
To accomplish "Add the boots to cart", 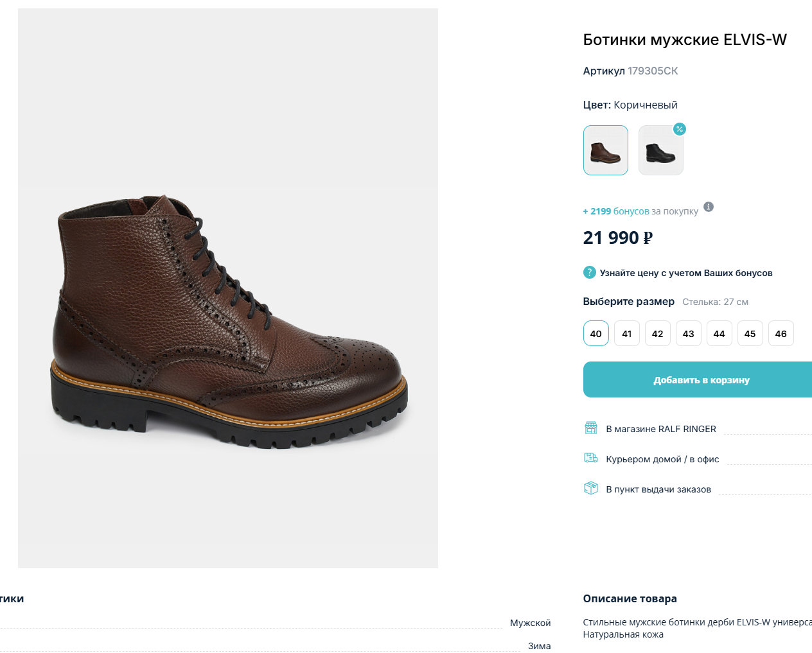I will (x=701, y=379).
